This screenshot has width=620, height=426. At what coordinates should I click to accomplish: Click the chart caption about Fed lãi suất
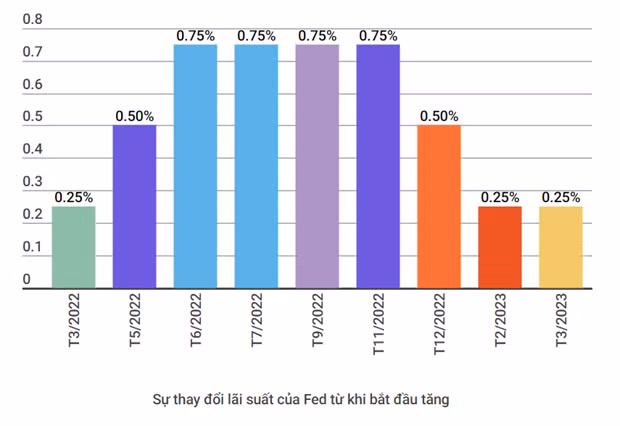(301, 399)
